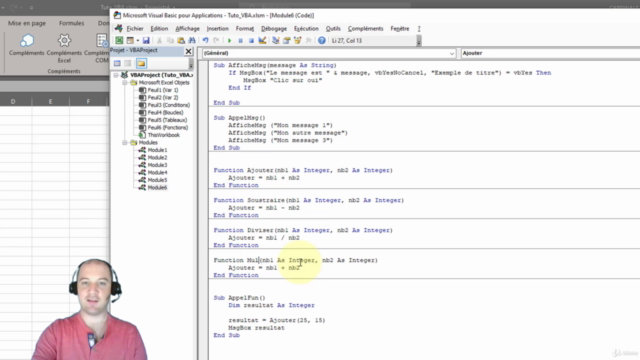
Task: Open the Débogage menu
Action: point(274,29)
